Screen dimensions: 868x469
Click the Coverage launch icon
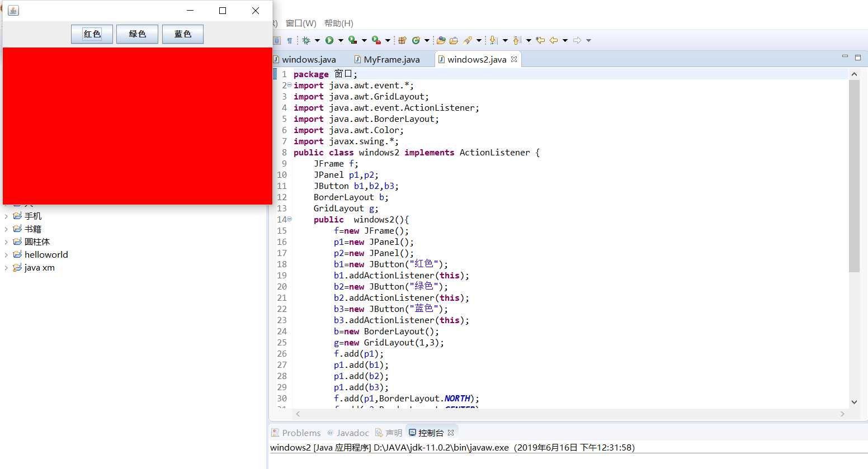click(352, 40)
